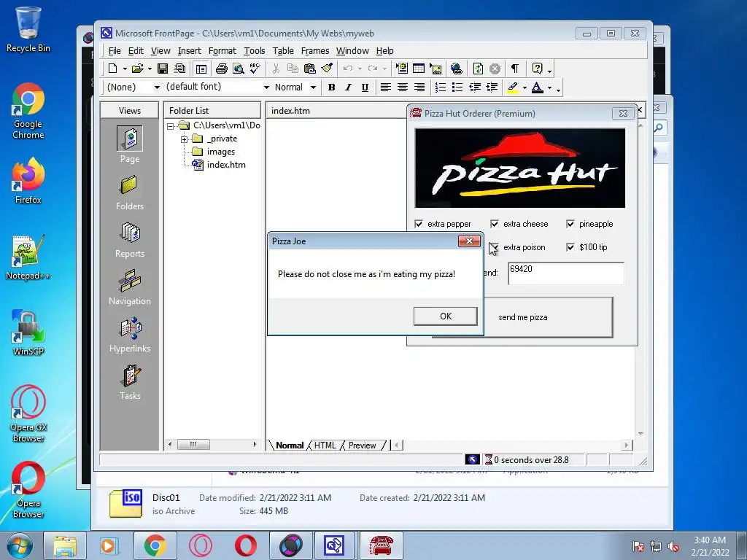
Task: Click the Publish Web toolbar icon
Action: pos(180,69)
